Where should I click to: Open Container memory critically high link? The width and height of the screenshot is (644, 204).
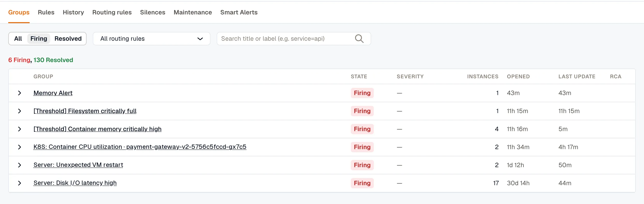click(98, 129)
